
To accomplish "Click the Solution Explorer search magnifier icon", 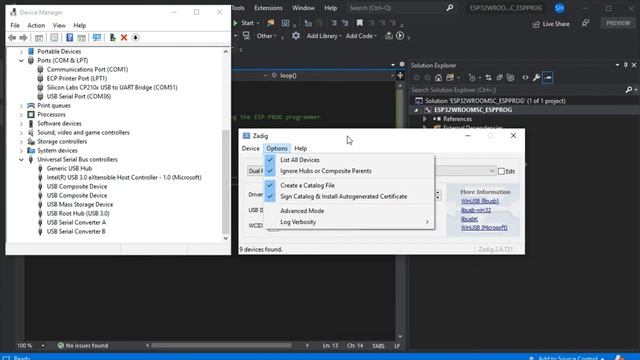I will click(629, 90).
